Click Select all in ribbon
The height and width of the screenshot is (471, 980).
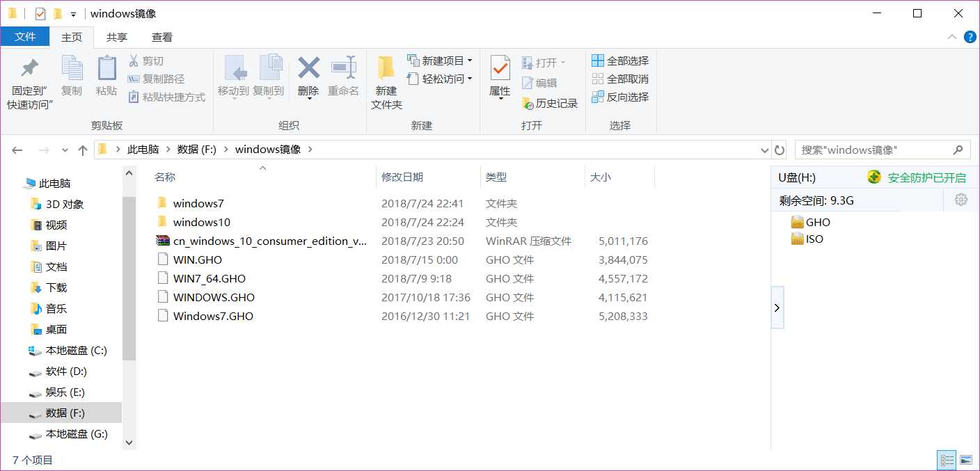click(620, 61)
